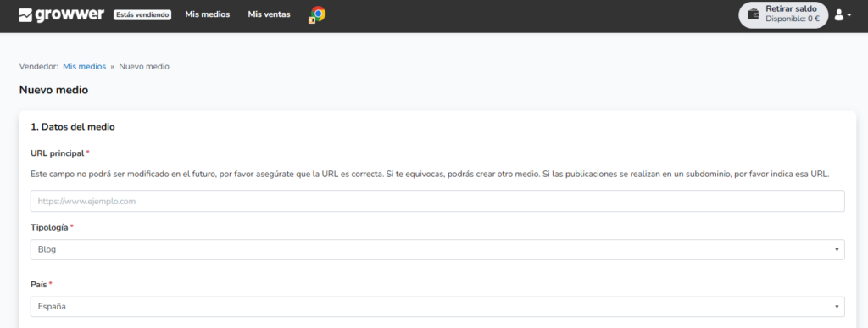Click the "Estás vendiendo" mode badge
Screen dimensions: 868x328
[142, 15]
